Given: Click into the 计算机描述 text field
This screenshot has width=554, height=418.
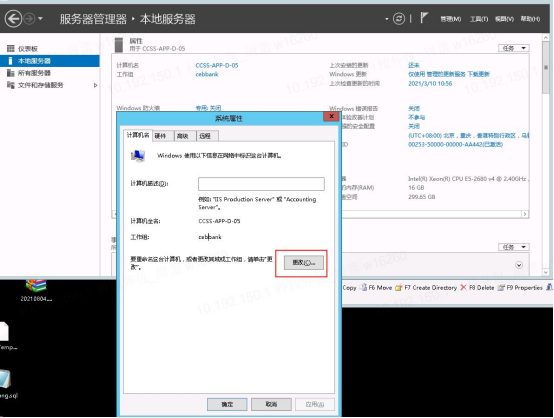Looking at the screenshot, I should tap(261, 184).
